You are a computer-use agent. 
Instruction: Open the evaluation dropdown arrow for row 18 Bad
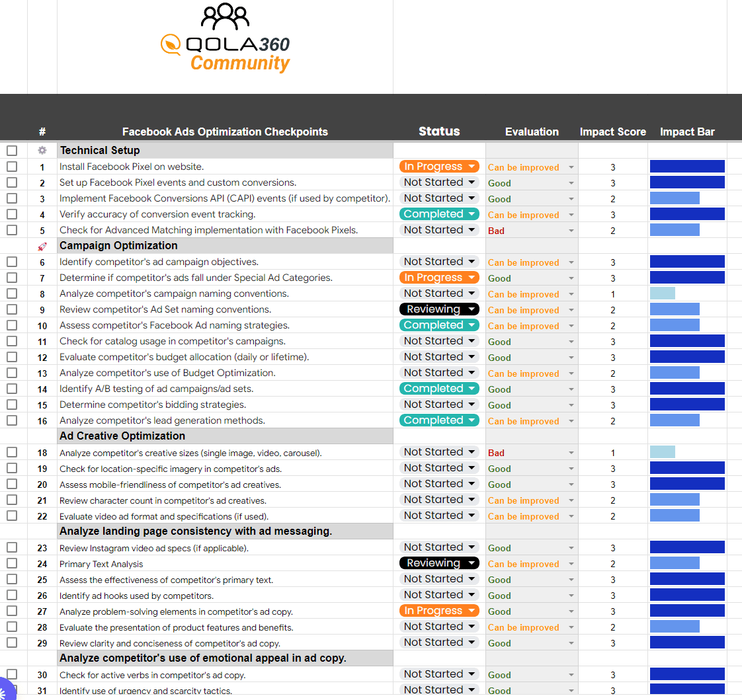(571, 453)
